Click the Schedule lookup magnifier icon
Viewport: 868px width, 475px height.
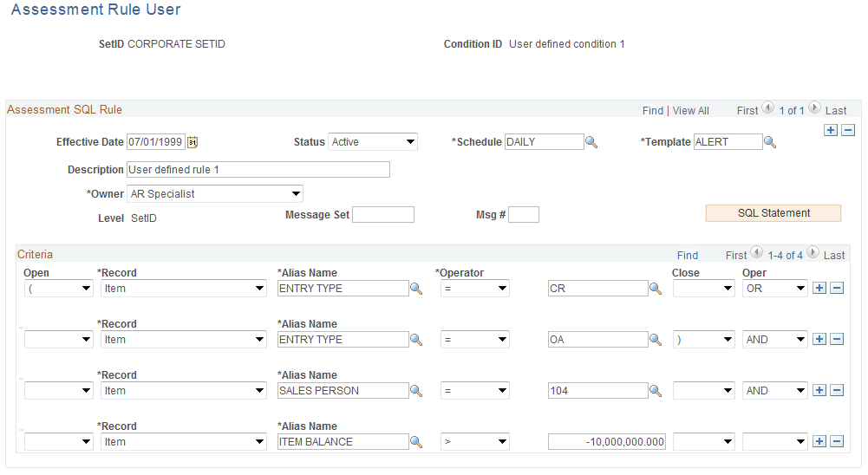[x=591, y=142]
